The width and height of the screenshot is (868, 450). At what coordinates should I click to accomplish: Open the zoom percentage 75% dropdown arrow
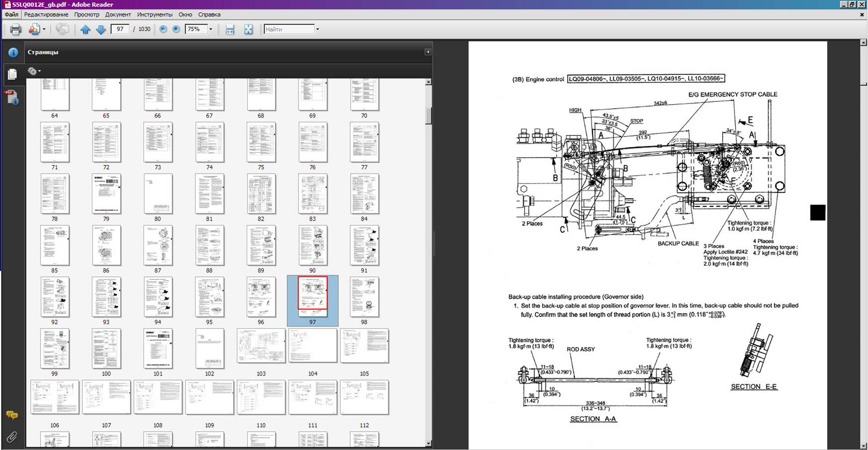click(x=211, y=29)
